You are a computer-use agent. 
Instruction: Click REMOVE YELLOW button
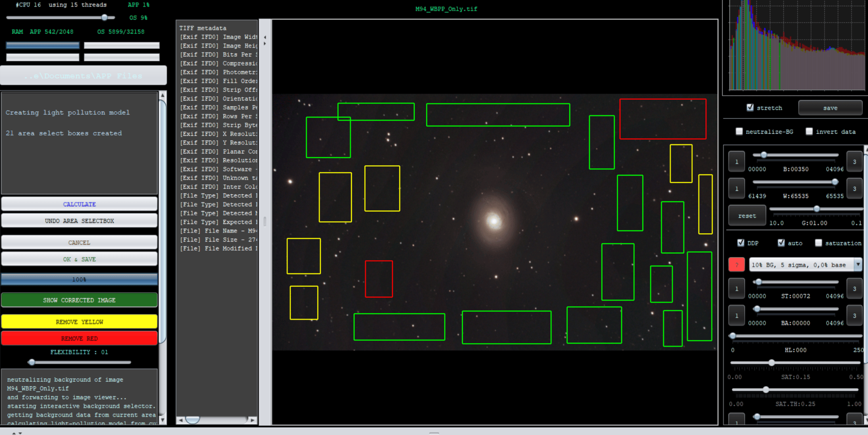point(79,322)
